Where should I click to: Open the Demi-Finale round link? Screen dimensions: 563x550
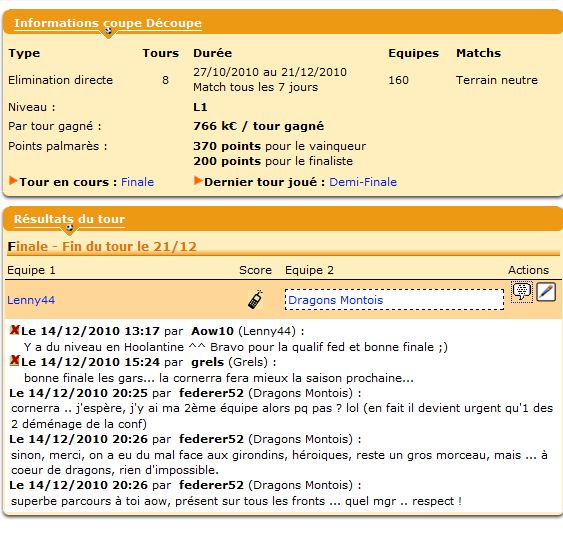point(363,182)
